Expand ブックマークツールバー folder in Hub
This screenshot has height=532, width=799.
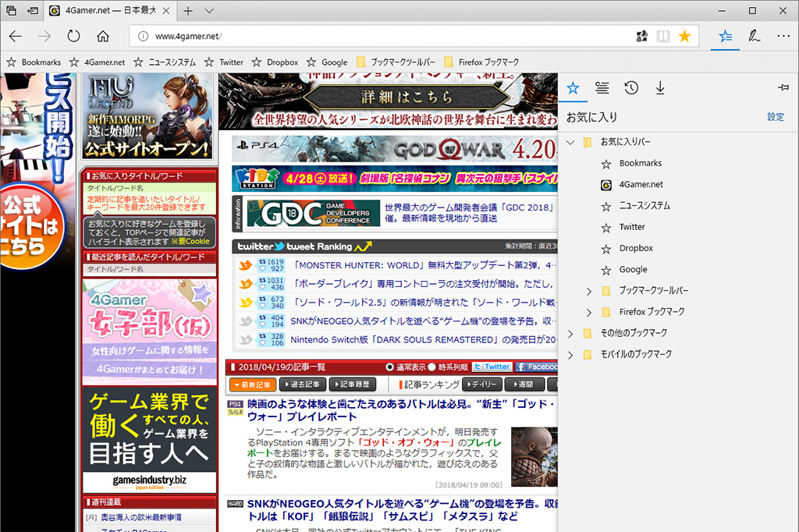click(x=589, y=291)
